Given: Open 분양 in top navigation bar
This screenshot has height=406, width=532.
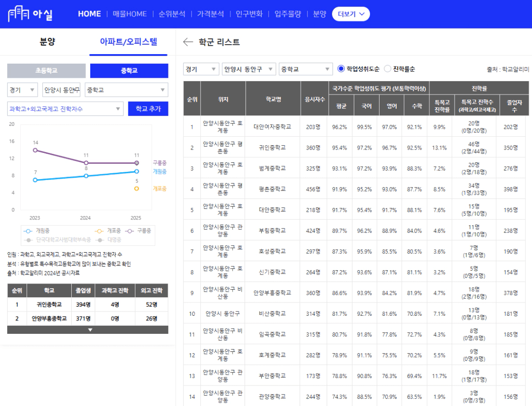Looking at the screenshot, I should (x=320, y=14).
